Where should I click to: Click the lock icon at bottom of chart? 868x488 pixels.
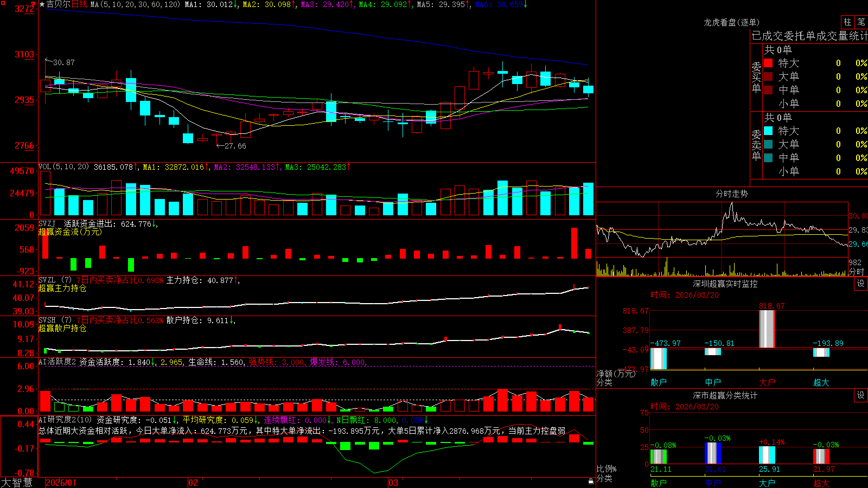point(591,481)
